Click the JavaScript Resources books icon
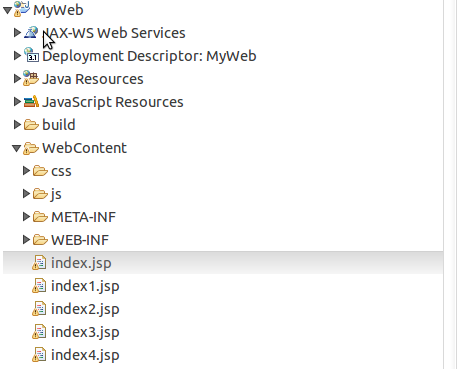460x369 pixels. (31, 101)
